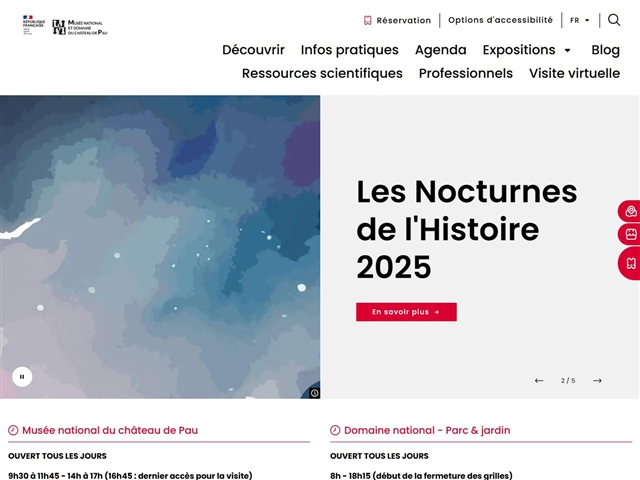Open the Visite virtuelle page

(574, 73)
